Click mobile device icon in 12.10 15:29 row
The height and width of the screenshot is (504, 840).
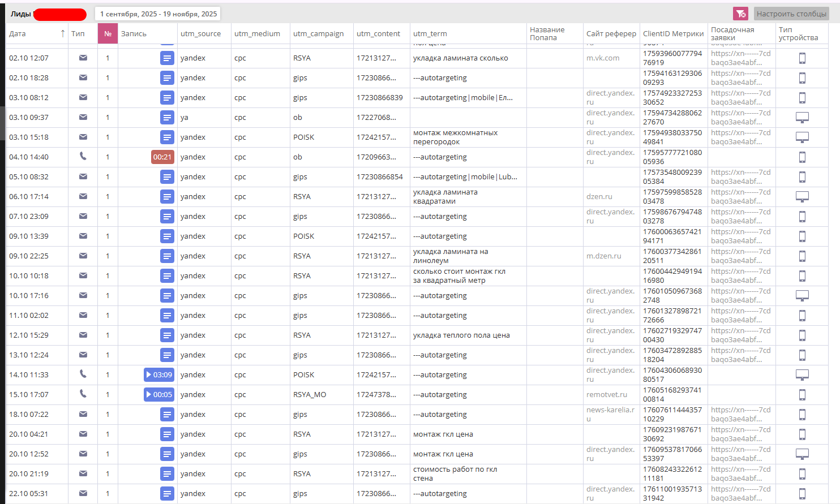point(802,335)
